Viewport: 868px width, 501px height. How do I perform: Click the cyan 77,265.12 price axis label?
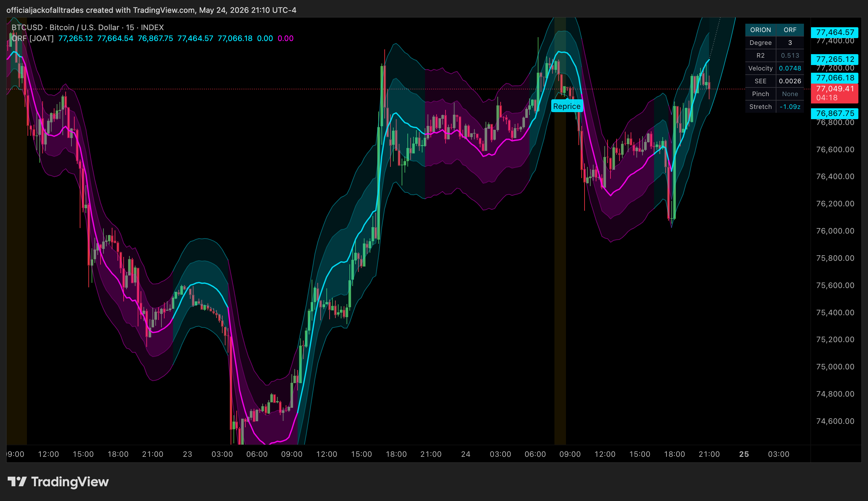coord(835,59)
